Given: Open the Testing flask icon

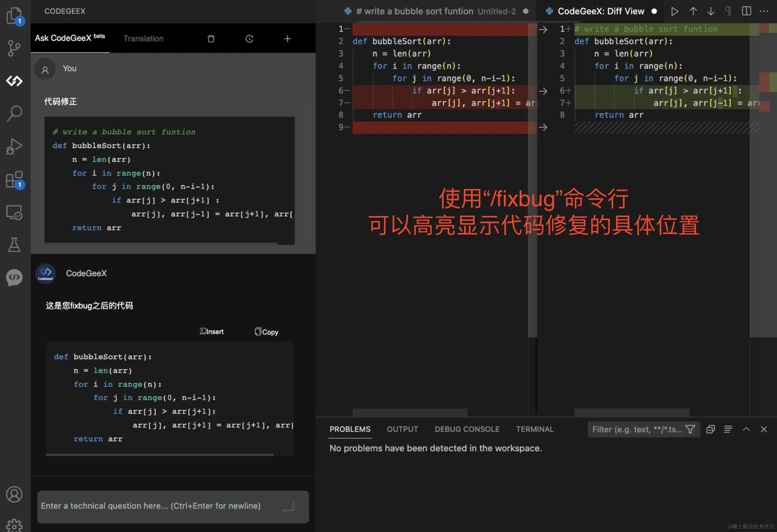Looking at the screenshot, I should pos(14,245).
